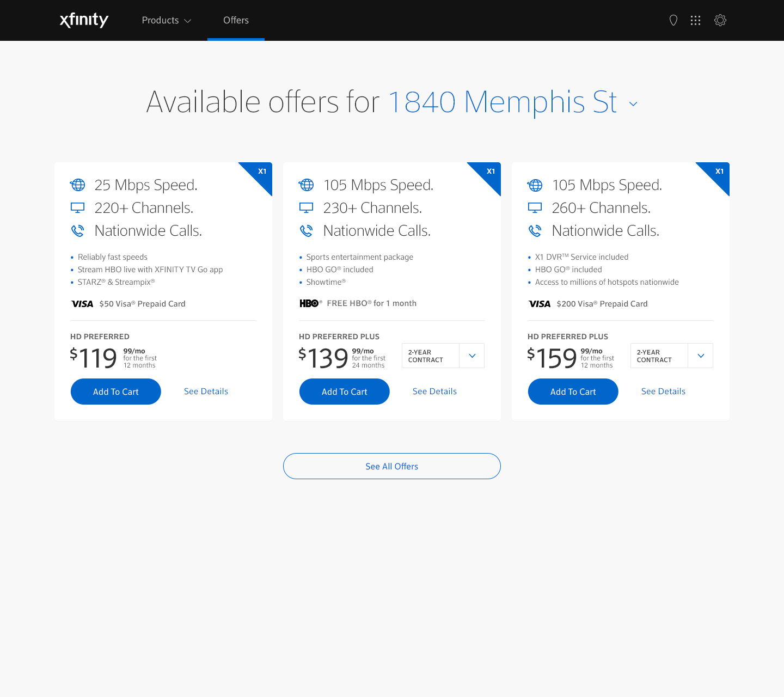
Task: Click Visa logo beside $200 Prepaid Card
Action: click(540, 304)
